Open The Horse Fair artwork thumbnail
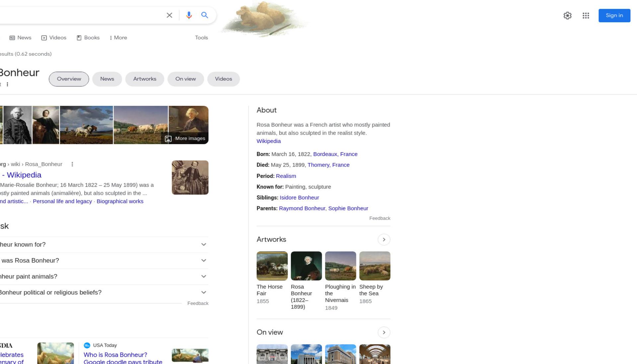637x364 pixels. (272, 266)
